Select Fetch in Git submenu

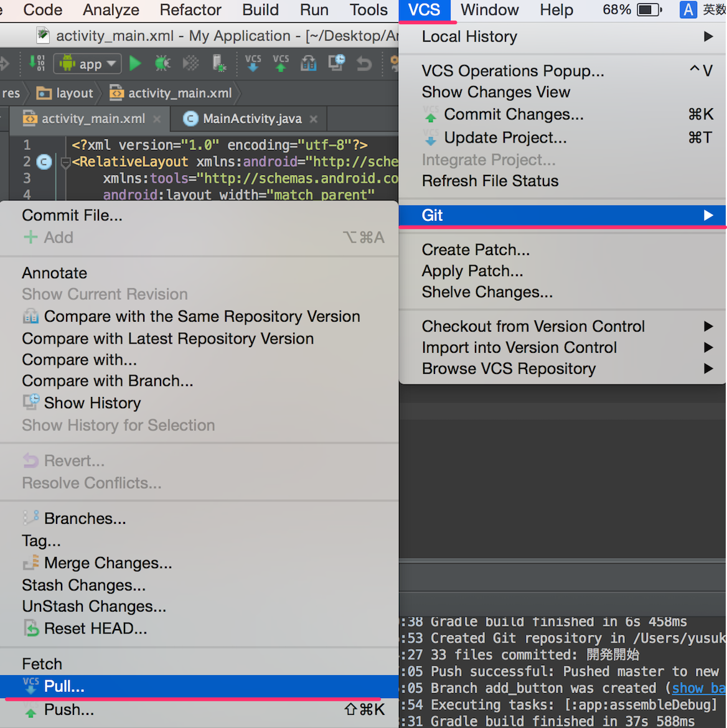tap(199, 665)
